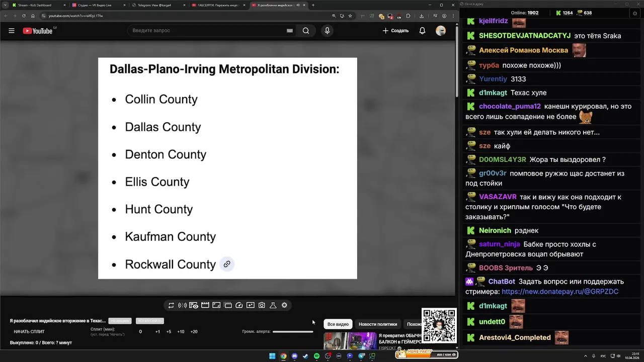The image size is (644, 362).
Task: Click username saturn_ninja in chat
Action: [x=500, y=244]
